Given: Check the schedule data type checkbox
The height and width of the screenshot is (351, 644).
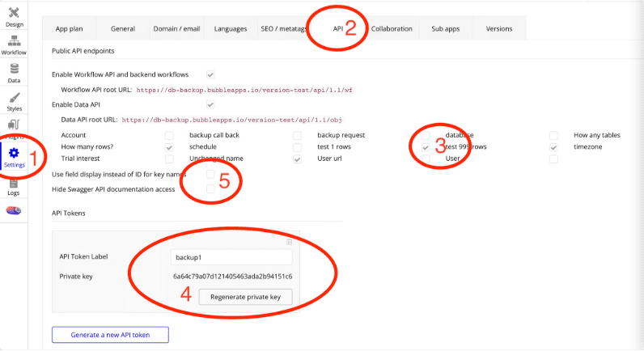Looking at the screenshot, I should click(x=298, y=147).
